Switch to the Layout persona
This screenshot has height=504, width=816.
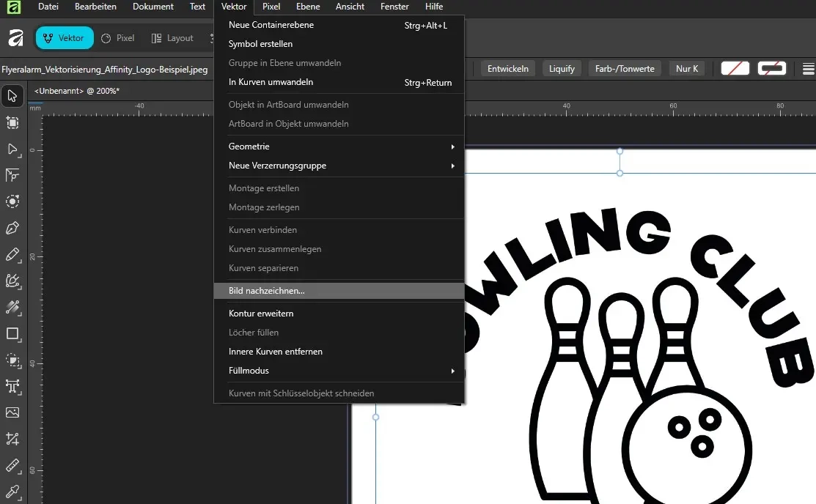(x=172, y=38)
